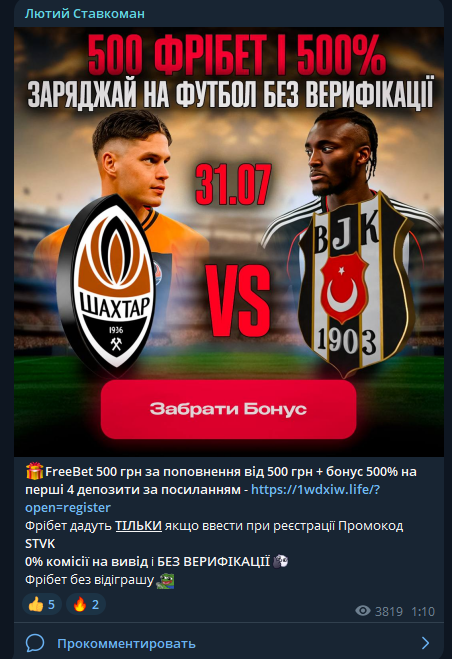Click the message timestamp 1:10

point(423,611)
